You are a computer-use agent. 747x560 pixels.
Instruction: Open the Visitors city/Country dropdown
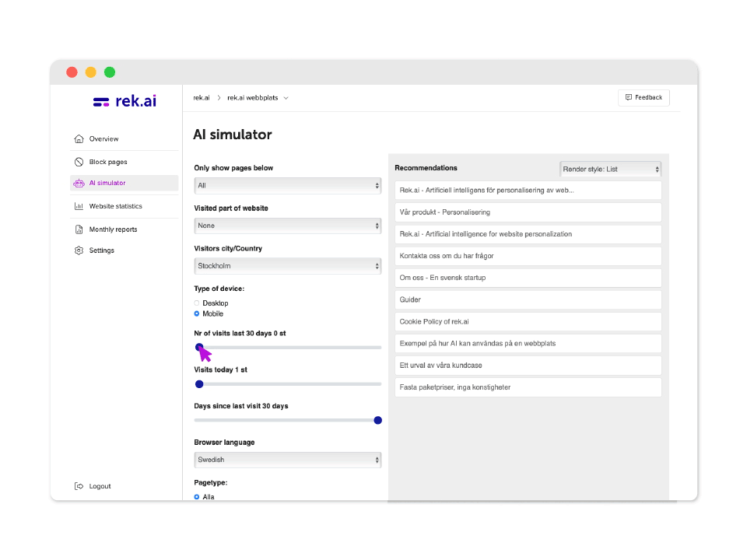[288, 266]
